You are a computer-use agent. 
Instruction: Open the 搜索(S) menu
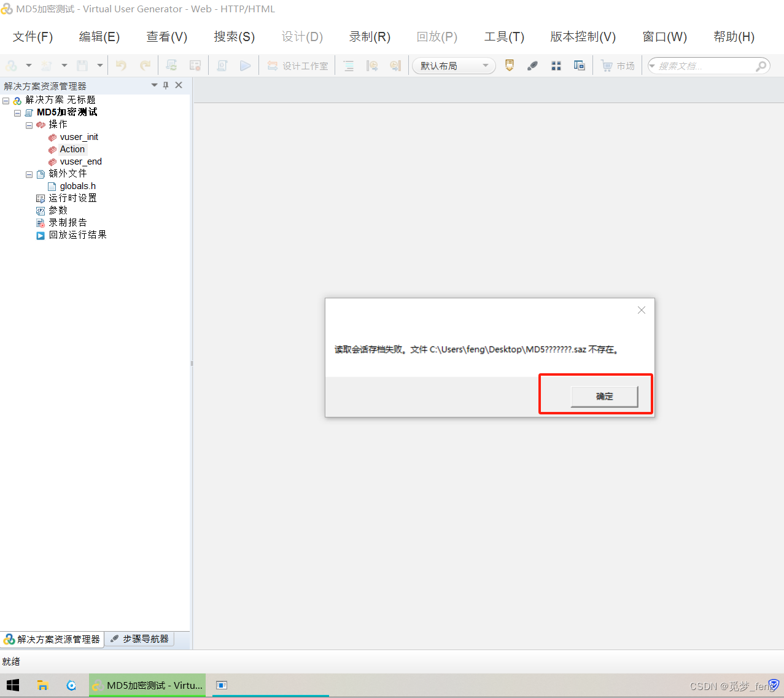coord(235,37)
